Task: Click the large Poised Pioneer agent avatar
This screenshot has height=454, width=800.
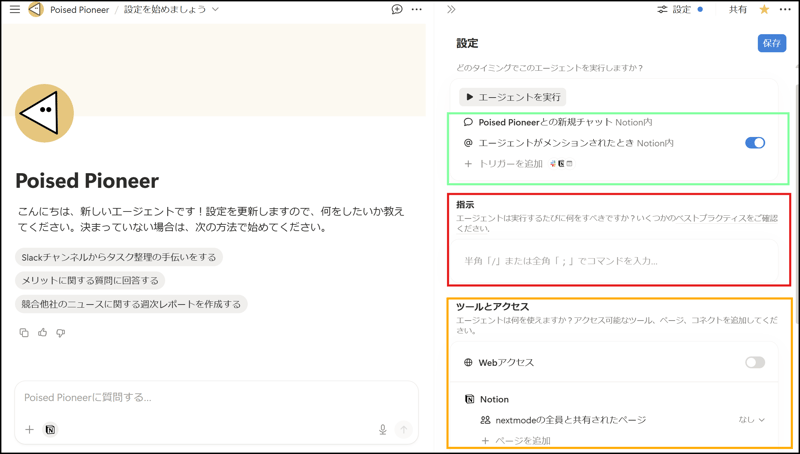Action: pyautogui.click(x=44, y=113)
